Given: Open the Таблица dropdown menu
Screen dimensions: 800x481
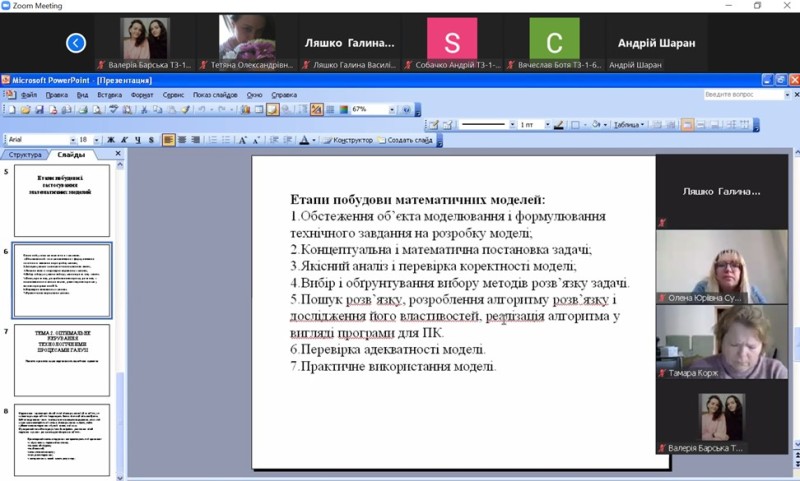Looking at the screenshot, I should coord(629,125).
